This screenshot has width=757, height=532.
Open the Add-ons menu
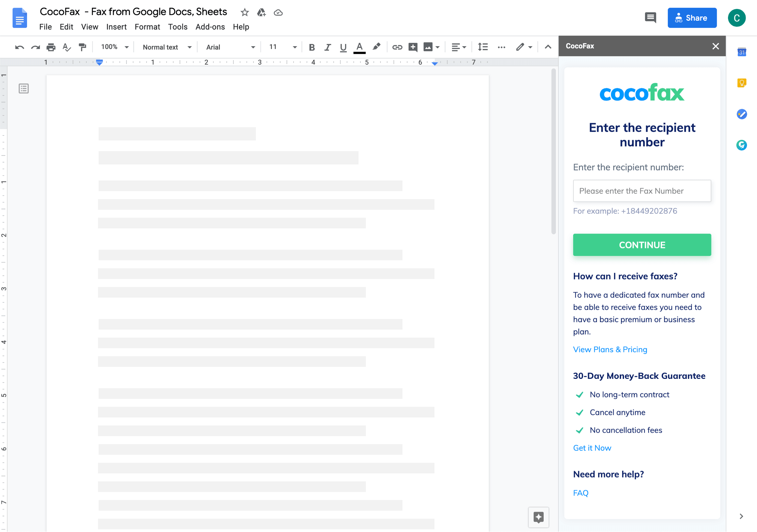(210, 27)
